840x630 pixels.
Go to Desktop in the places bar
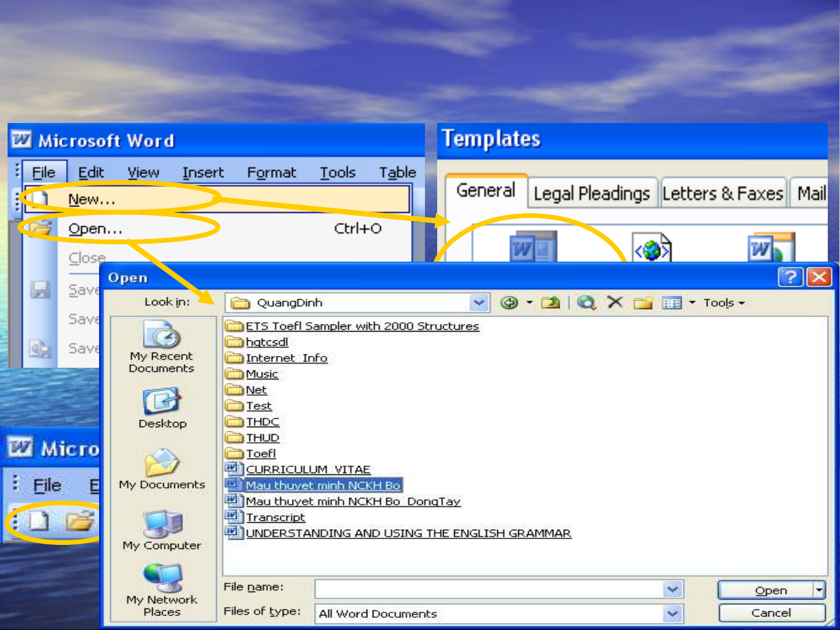[x=162, y=408]
